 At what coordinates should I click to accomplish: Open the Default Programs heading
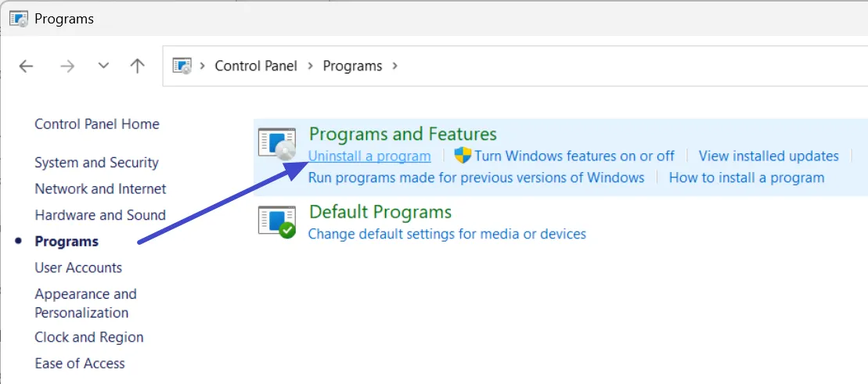coord(380,212)
